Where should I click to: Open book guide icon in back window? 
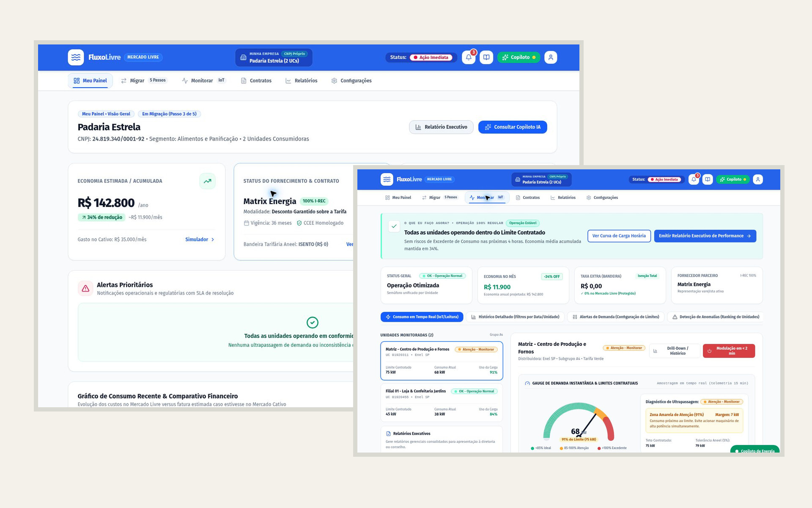coord(486,57)
